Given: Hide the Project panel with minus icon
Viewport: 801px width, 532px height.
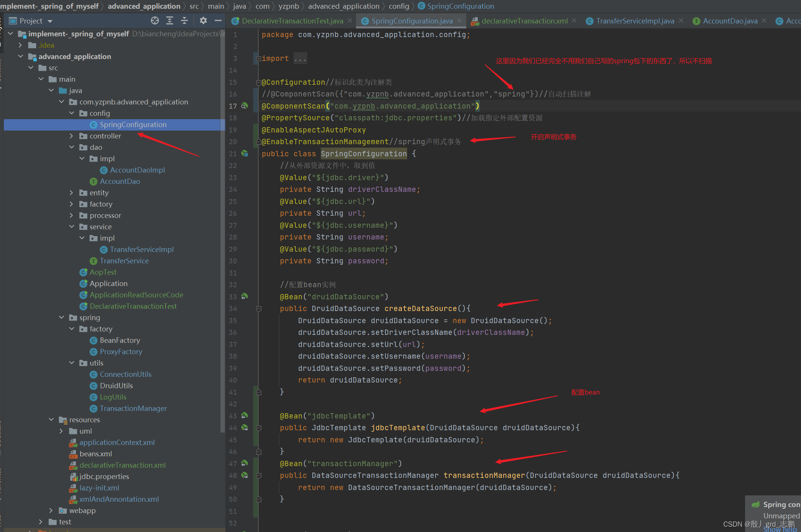Looking at the screenshot, I should pyautogui.click(x=218, y=21).
